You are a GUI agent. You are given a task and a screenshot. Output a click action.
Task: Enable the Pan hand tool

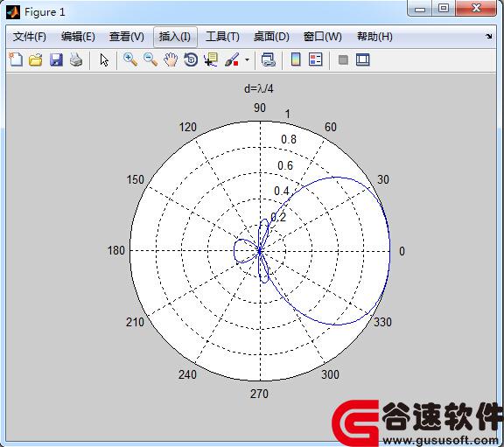pos(171,59)
